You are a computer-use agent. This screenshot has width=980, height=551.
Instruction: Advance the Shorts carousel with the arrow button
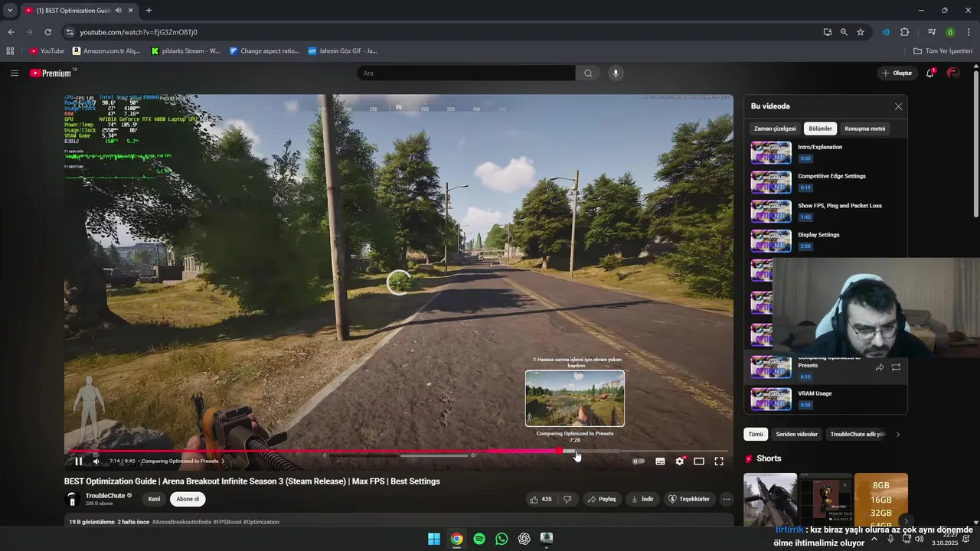[906, 521]
